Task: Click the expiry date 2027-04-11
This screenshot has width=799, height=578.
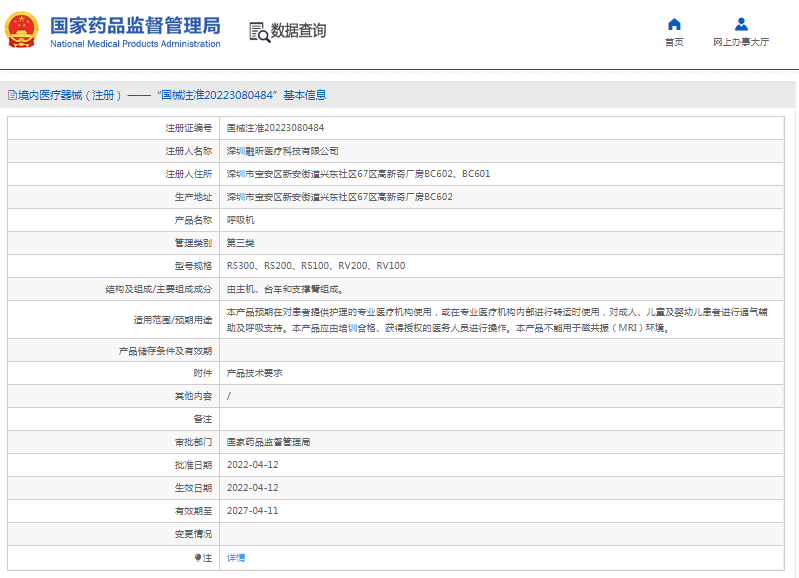Action: tap(252, 511)
